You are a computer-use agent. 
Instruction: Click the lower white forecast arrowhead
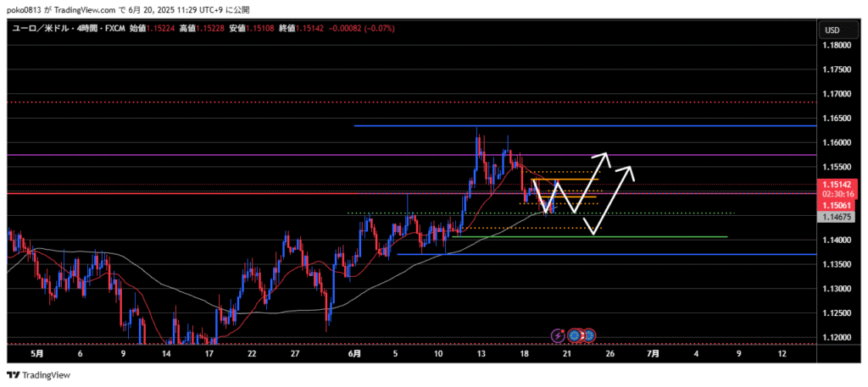pos(628,169)
